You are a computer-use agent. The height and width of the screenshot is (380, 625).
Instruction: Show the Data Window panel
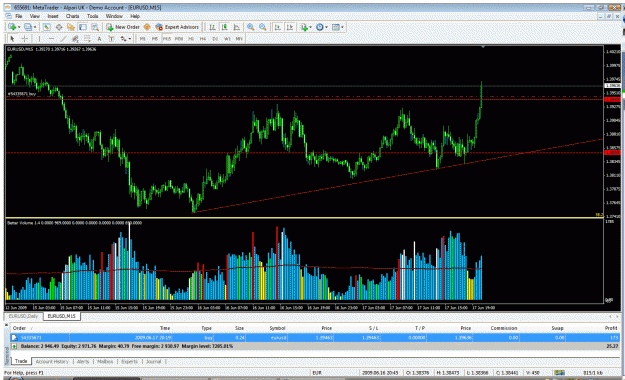59,27
